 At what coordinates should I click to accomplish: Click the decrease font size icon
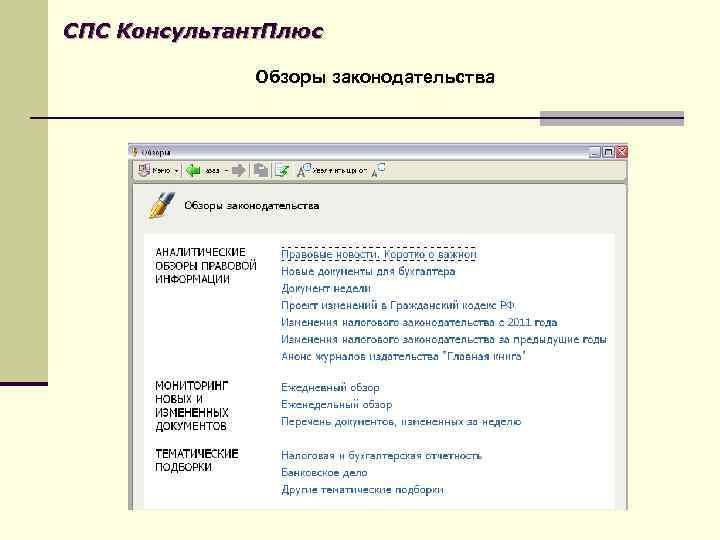[x=378, y=170]
